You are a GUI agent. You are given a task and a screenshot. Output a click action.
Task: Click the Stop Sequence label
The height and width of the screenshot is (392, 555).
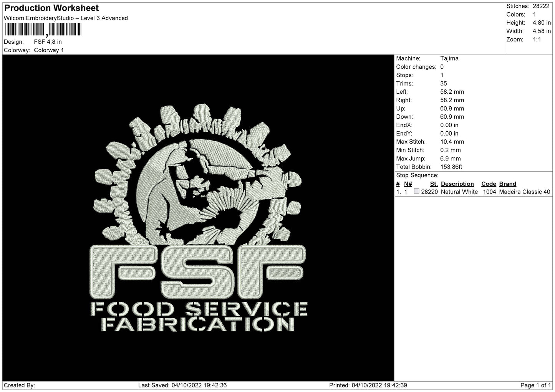tap(417, 175)
